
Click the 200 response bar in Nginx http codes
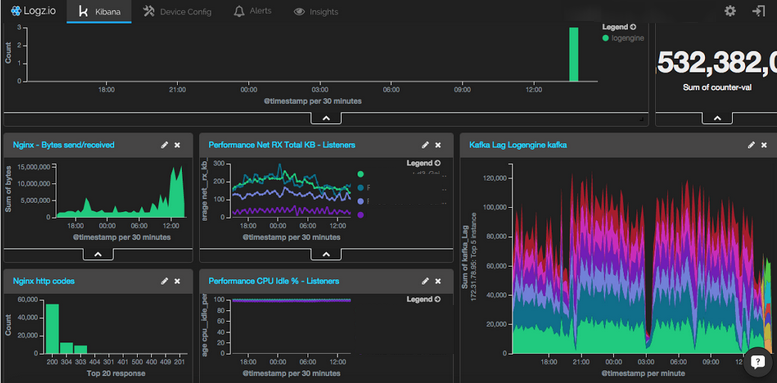(53, 328)
